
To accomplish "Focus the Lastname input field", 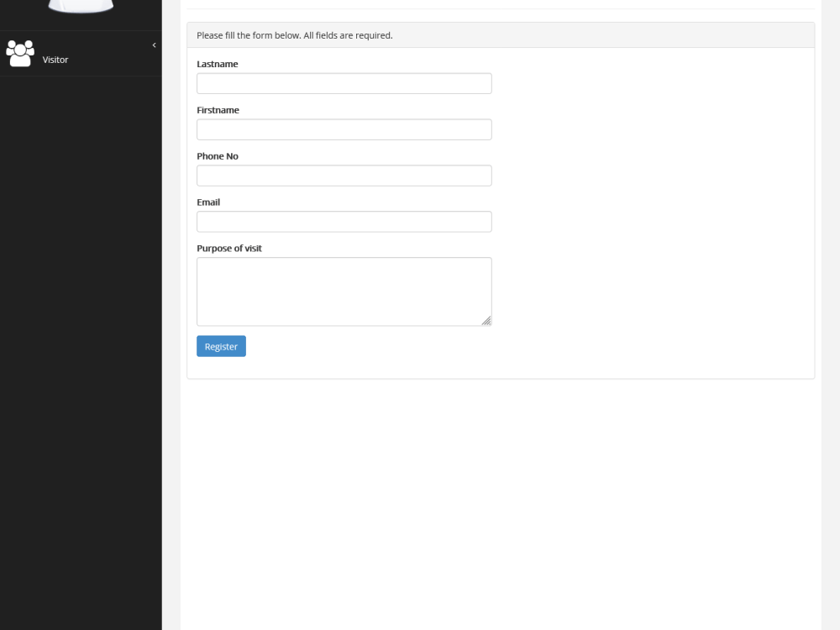I will click(x=344, y=83).
